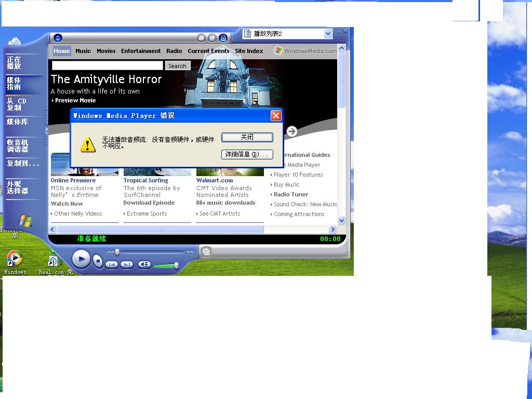
Task: Click the seek bar position handle
Action: click(x=117, y=252)
